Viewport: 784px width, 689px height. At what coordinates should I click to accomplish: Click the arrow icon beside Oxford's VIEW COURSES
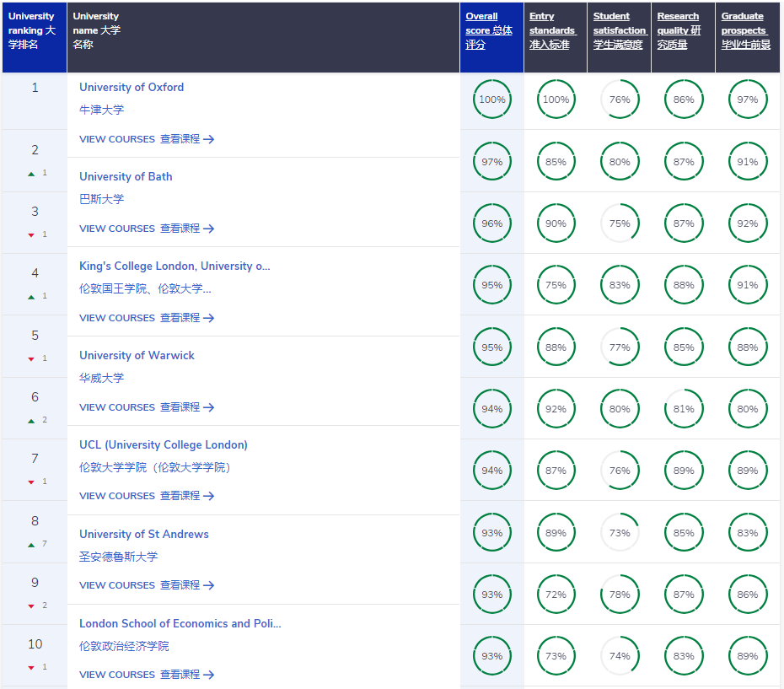[209, 139]
